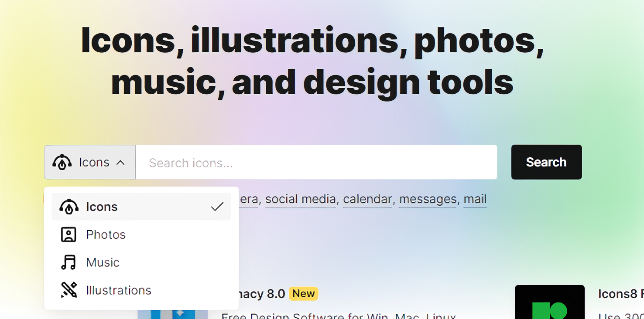Click the Photos portrait icon
Screen dimensions: 644x319
tap(69, 234)
